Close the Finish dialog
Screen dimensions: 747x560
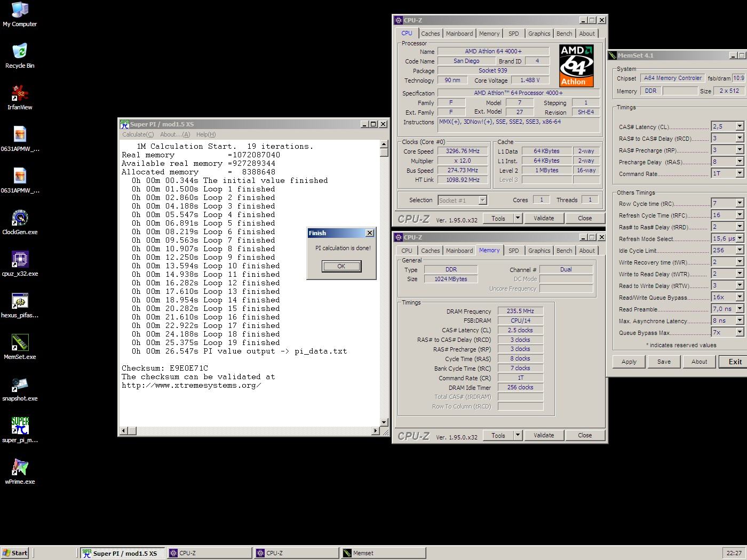coord(369,233)
